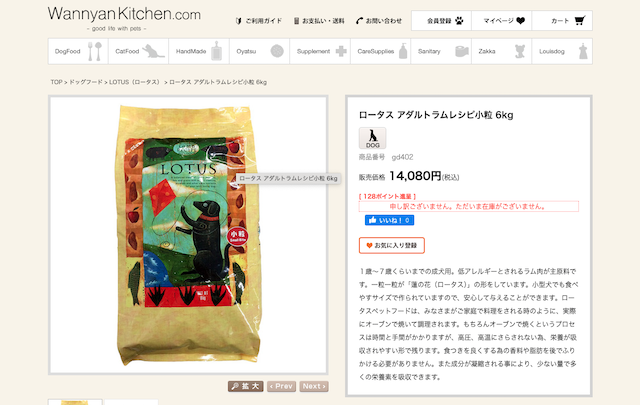Show the previous image with Prev
Image resolution: width=640 pixels, height=405 pixels.
point(281,386)
